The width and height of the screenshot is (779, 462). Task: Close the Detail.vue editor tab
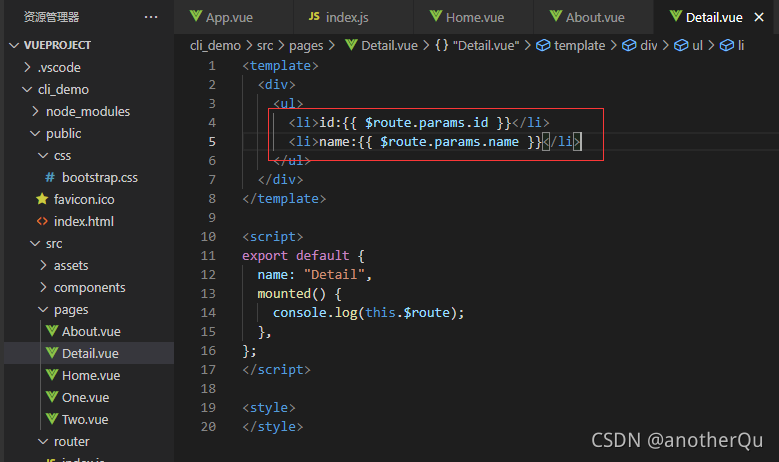coord(759,17)
